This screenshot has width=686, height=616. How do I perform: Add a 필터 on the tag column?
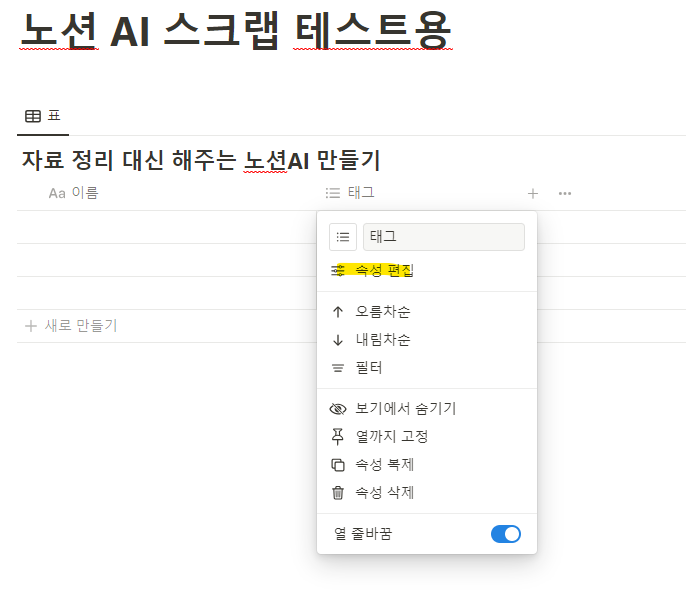427,368
